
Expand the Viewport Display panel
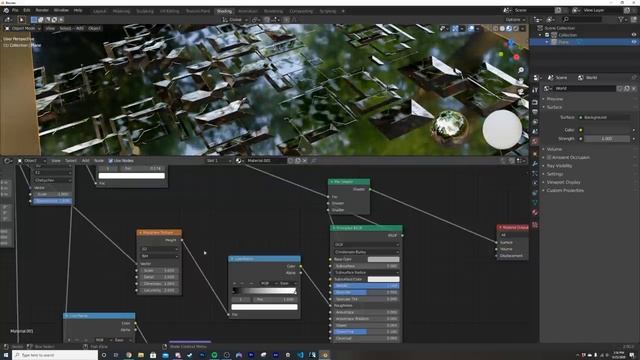point(563,182)
